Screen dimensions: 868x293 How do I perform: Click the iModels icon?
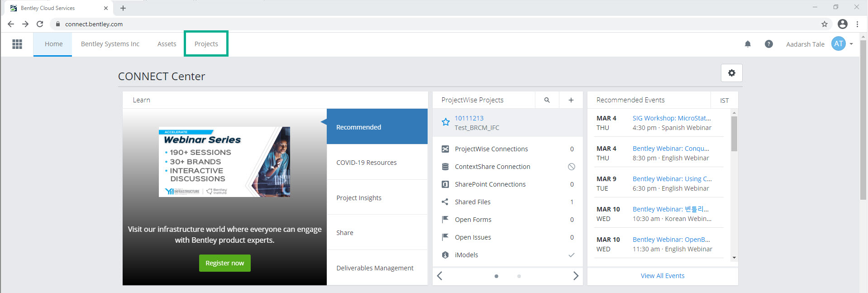[x=445, y=255]
